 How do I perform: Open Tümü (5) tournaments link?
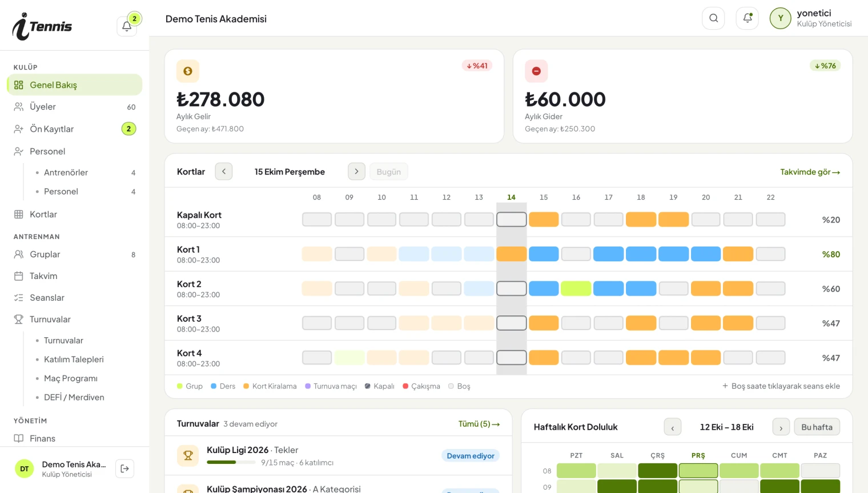[x=479, y=424]
